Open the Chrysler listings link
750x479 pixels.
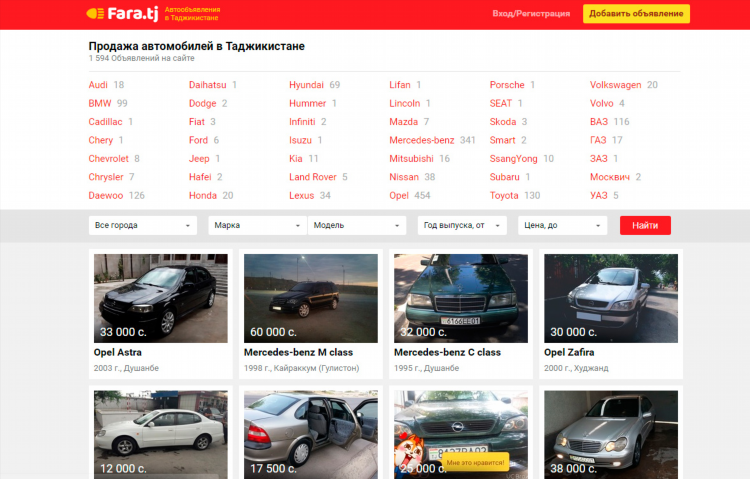click(x=106, y=177)
